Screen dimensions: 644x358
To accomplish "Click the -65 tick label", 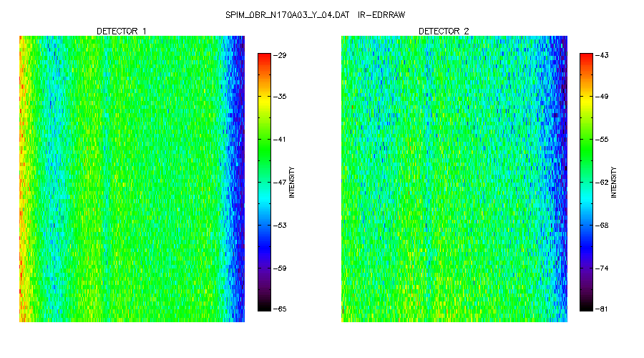I will [x=280, y=309].
